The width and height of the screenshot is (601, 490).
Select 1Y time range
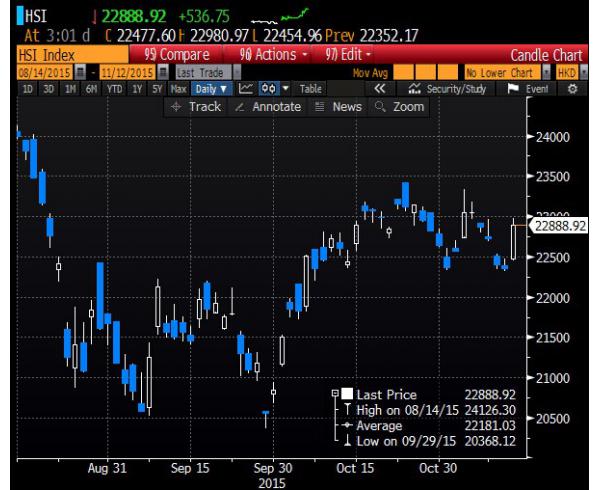137,89
